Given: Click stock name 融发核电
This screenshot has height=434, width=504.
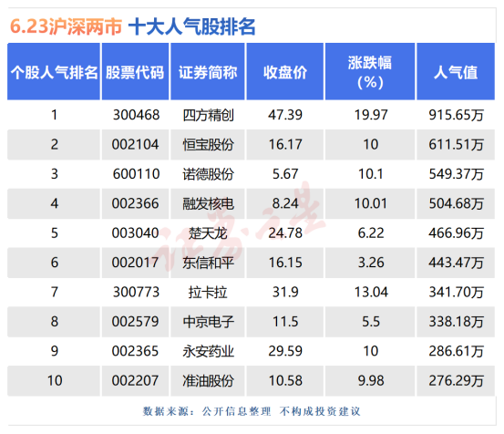Looking at the screenshot, I should [x=208, y=203].
